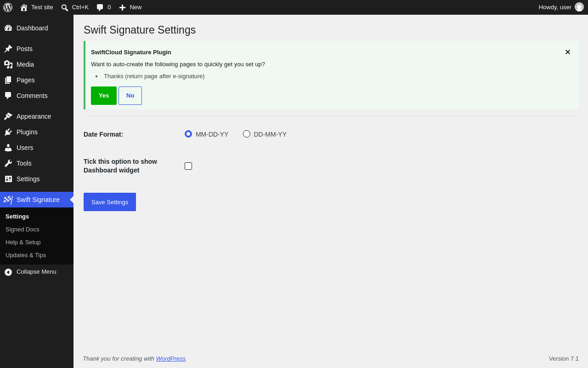Open the Plugins menu
Viewport: 588px width, 368px height.
click(37, 132)
